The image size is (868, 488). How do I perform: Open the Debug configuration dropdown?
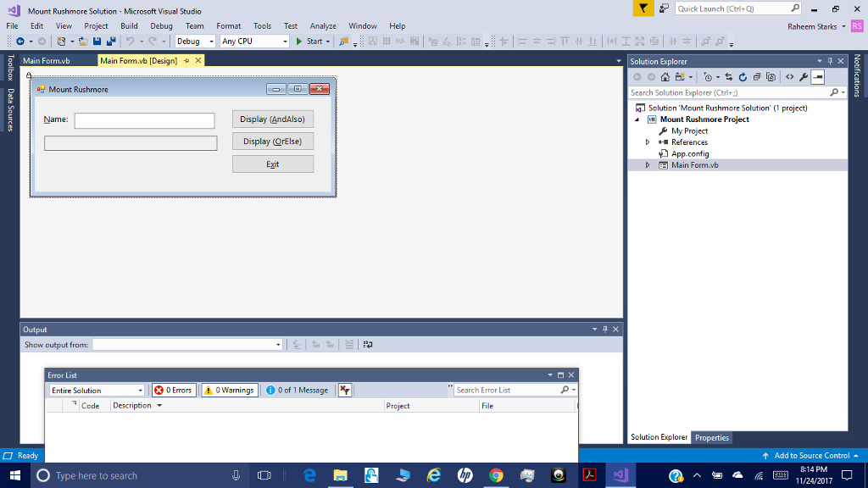(195, 41)
